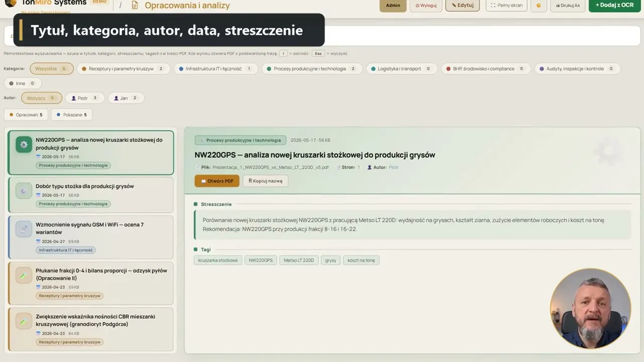Viewport: 644px width, 362px height.
Task: Click the NW220GPS tag
Action: (x=261, y=260)
